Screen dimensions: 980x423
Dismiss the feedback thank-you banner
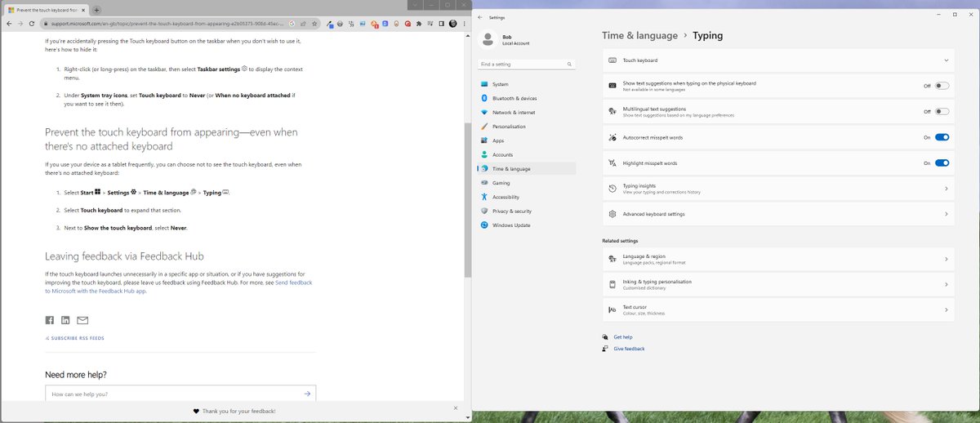point(456,407)
